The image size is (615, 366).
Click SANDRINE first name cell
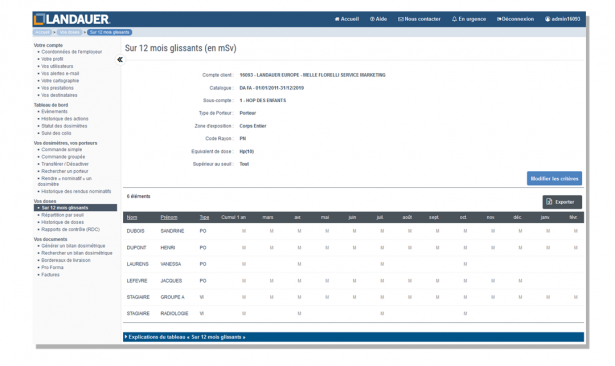click(x=172, y=231)
